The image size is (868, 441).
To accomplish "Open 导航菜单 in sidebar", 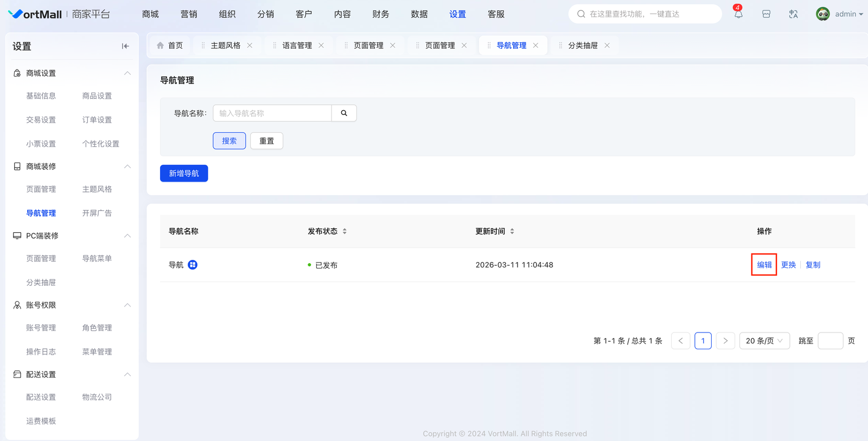I will click(97, 259).
